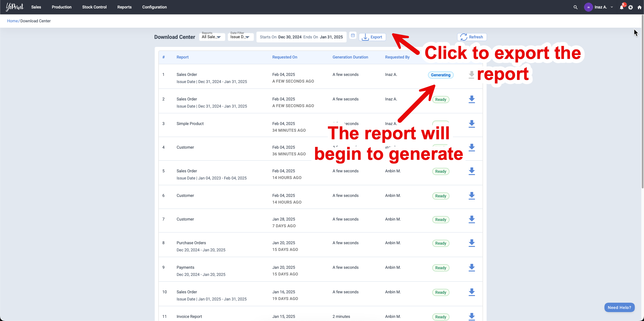
Task: Click the search magnifier icon in navbar
Action: click(x=575, y=7)
